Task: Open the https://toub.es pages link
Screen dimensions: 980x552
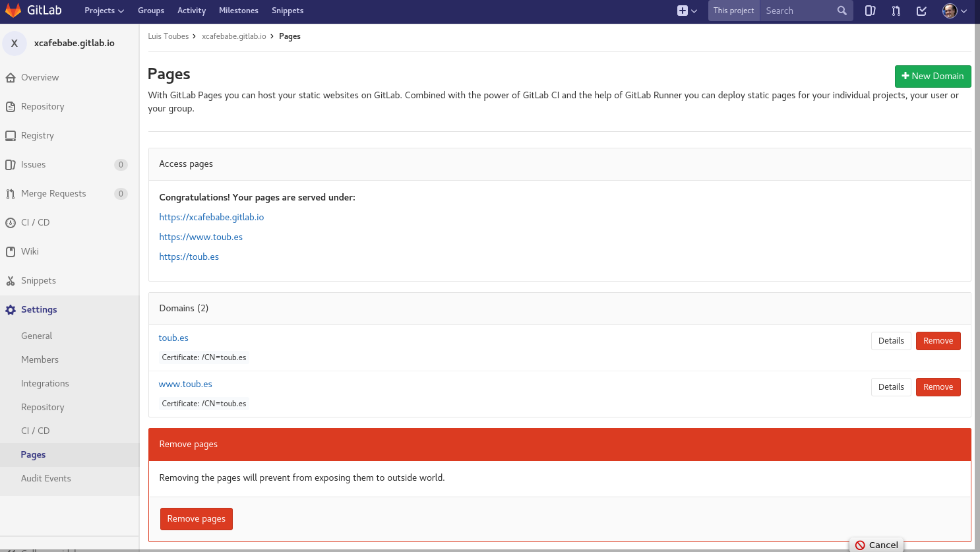Action: point(189,257)
